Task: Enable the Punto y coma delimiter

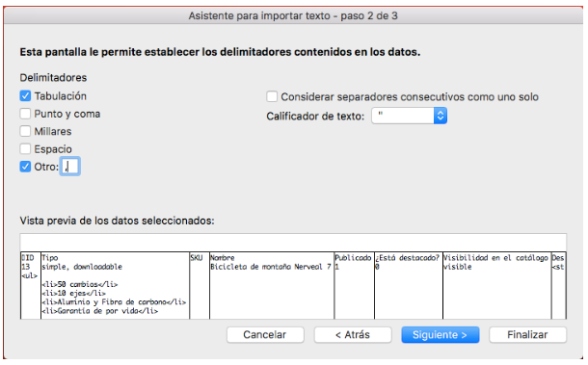Action: [25, 114]
